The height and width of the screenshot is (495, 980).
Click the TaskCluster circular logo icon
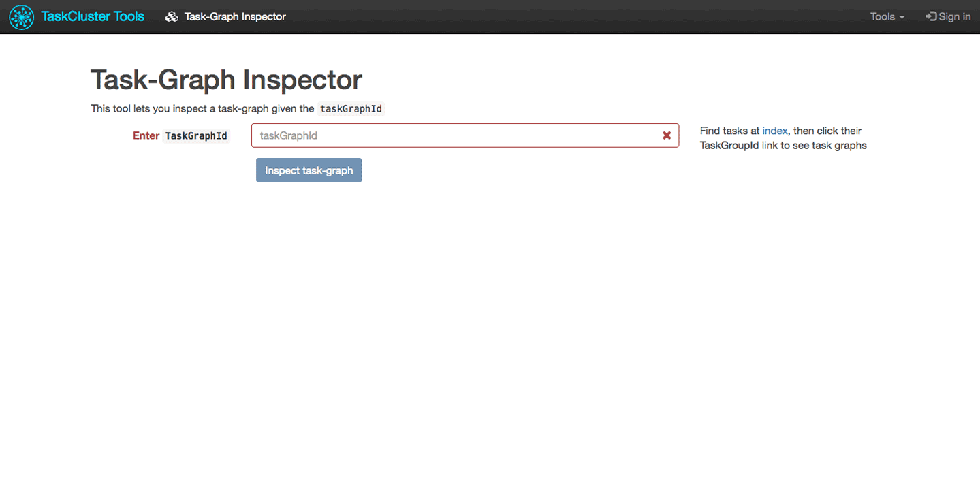pos(21,17)
